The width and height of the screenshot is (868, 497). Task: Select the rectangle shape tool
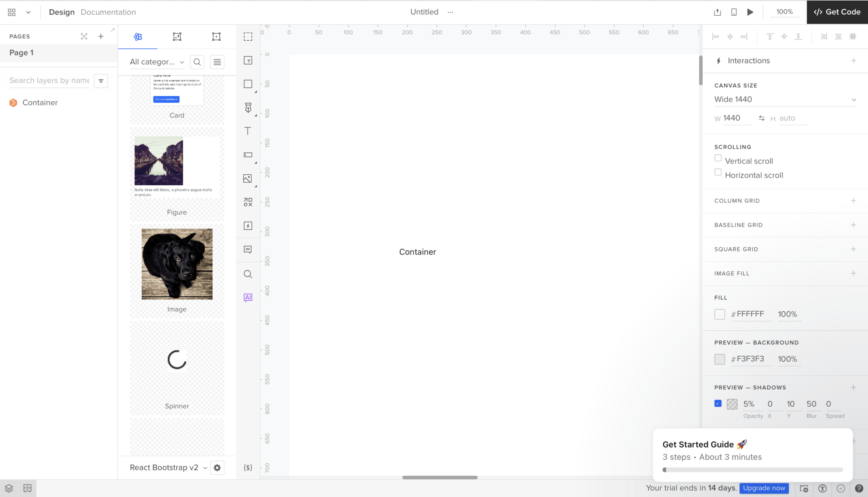coord(248,84)
